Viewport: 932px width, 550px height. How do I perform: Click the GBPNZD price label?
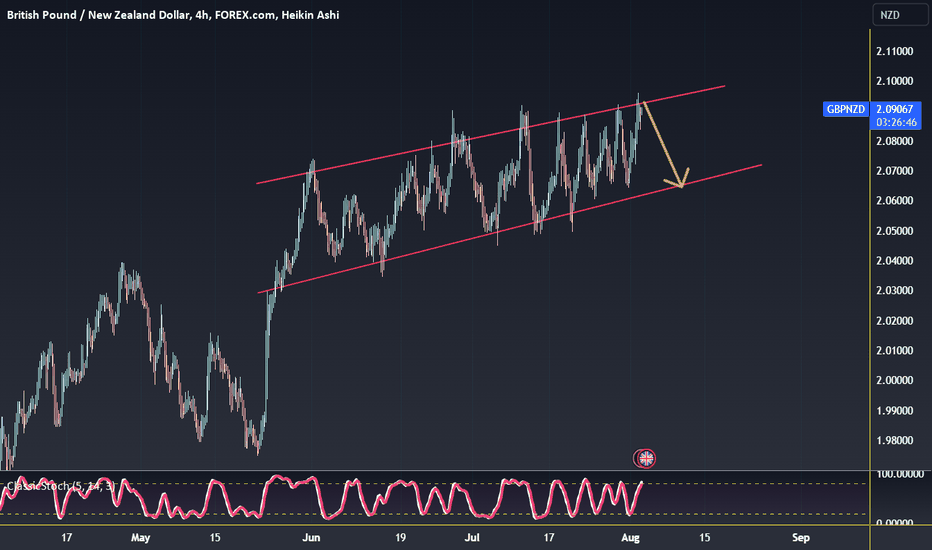[x=846, y=109]
